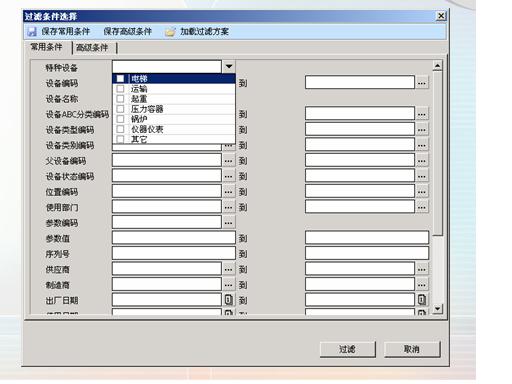
Task: Open browse button for 使用部门 end value
Action: pyautogui.click(x=422, y=207)
